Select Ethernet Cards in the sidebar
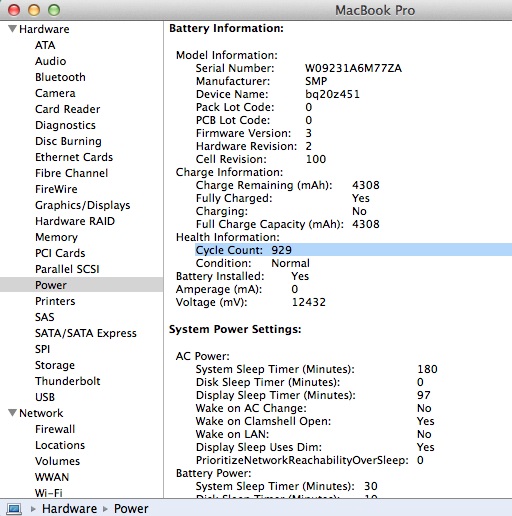The height and width of the screenshot is (516, 512). 74,157
